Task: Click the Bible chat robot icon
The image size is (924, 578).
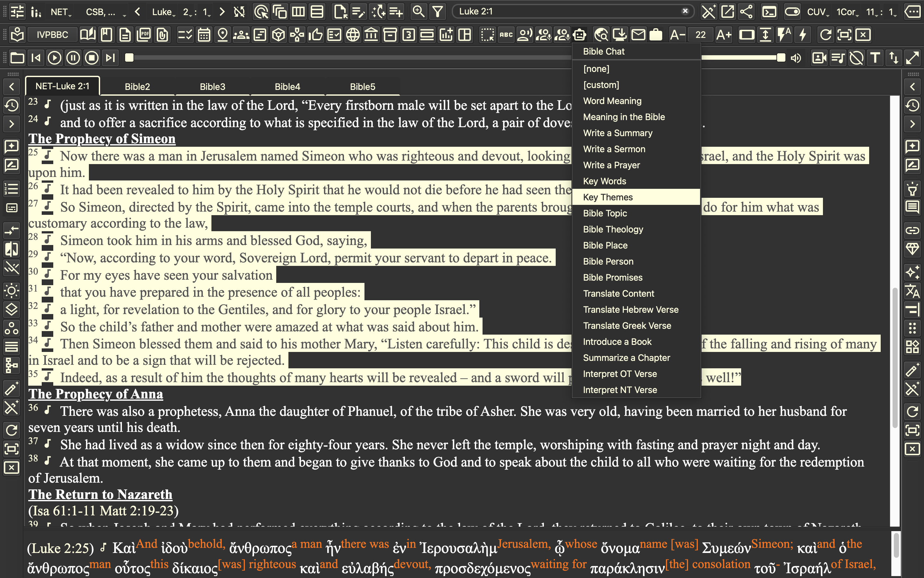Action: coord(579,35)
